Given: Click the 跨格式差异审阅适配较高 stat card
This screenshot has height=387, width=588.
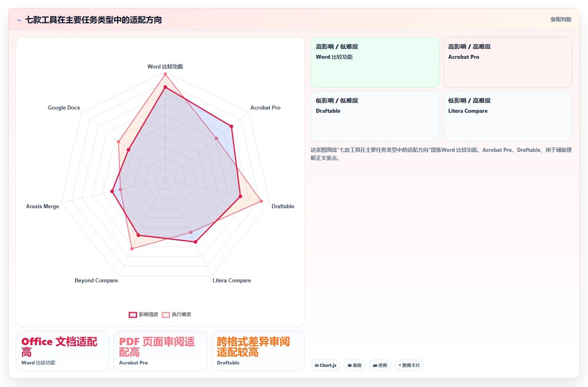Looking at the screenshot, I should click(258, 351).
